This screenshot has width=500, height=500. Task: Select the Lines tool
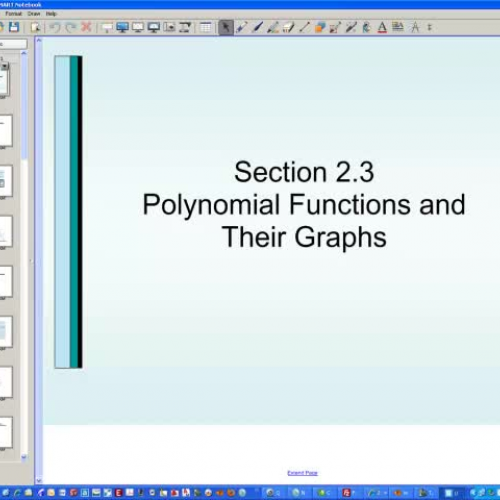[304, 27]
